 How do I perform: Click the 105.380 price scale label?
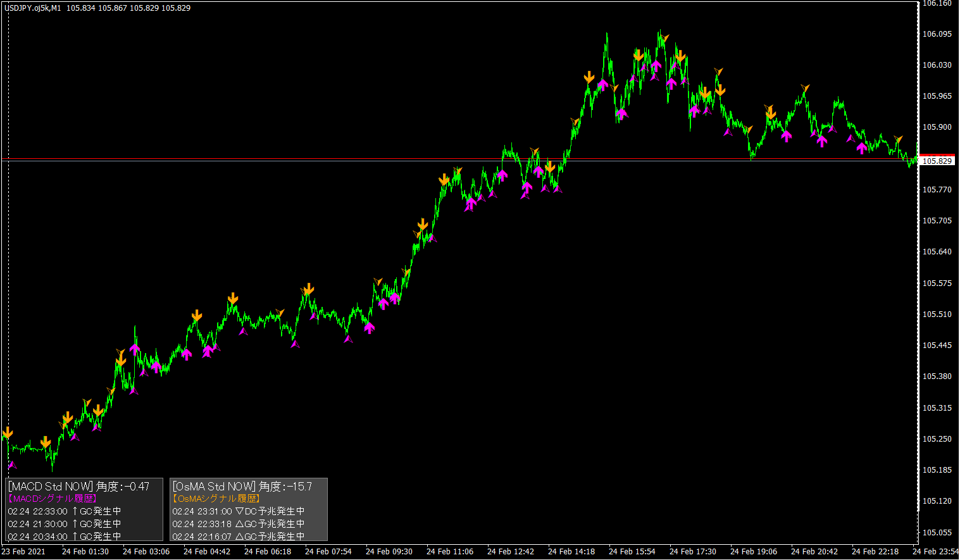coord(937,376)
